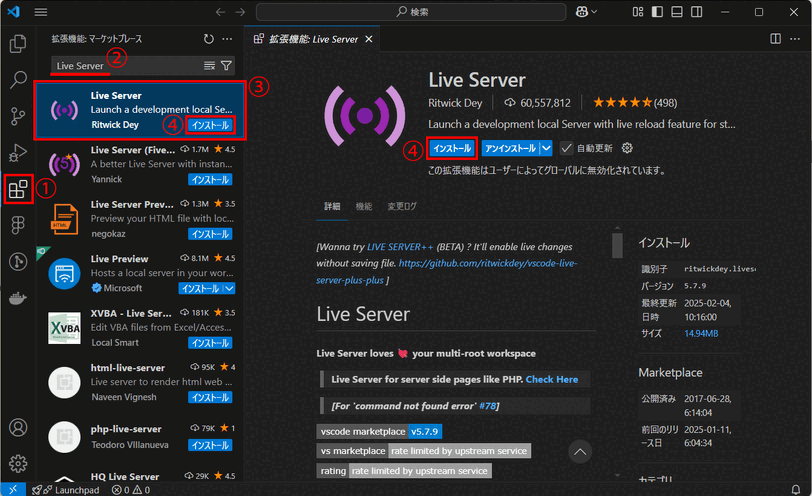Open the LIVE SERVER++ link

(400, 247)
